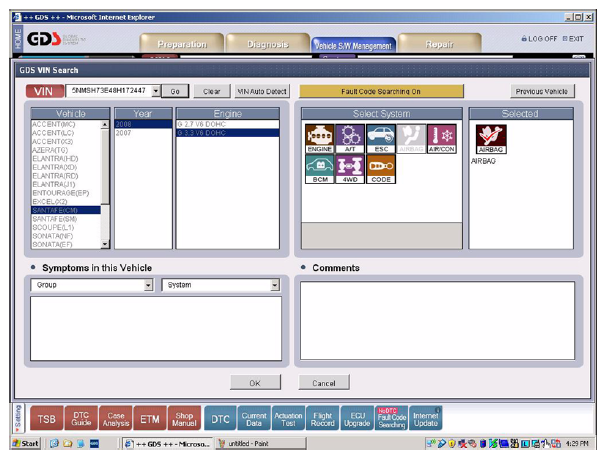Select the CODE system icon
Viewport: 606px width, 459px height.
pyautogui.click(x=381, y=169)
